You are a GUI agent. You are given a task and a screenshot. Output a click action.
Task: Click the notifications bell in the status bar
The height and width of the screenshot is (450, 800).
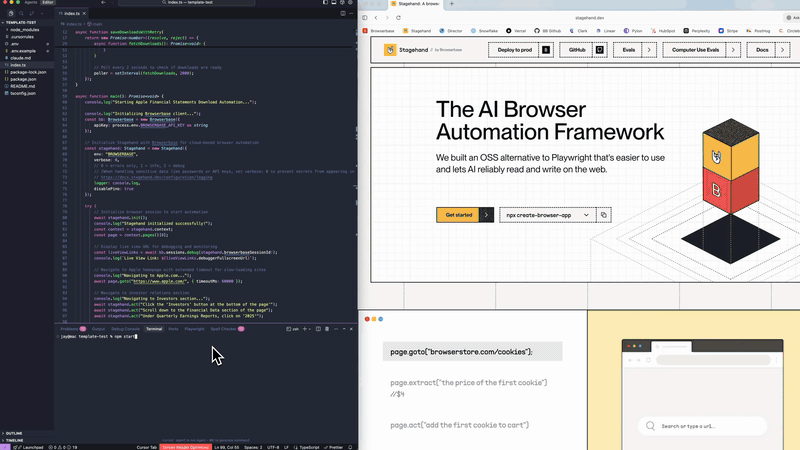pos(349,447)
